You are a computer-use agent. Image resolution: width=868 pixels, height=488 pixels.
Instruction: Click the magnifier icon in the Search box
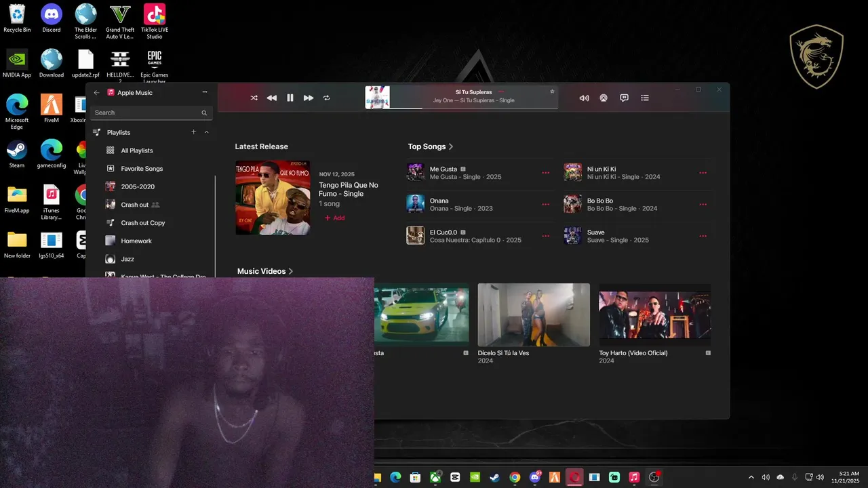pos(204,113)
